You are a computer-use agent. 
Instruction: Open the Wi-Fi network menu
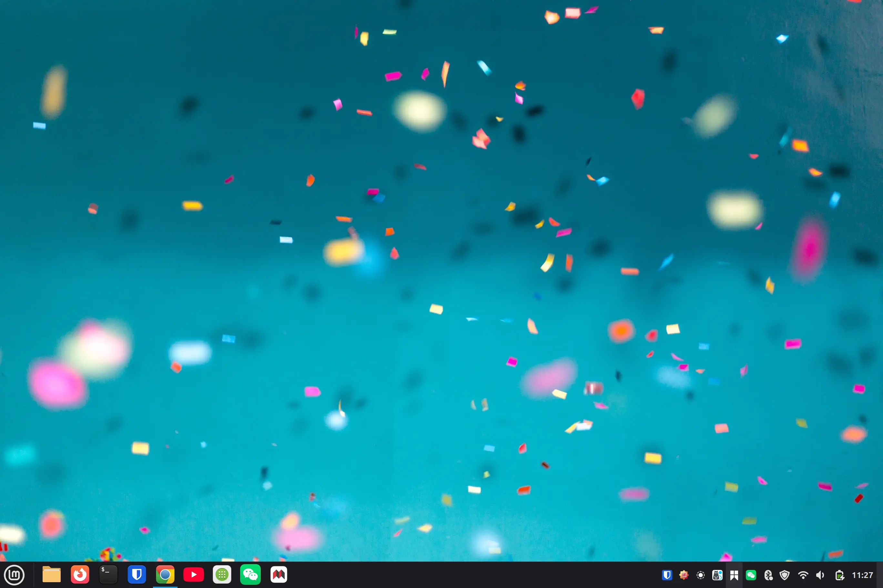(x=803, y=575)
